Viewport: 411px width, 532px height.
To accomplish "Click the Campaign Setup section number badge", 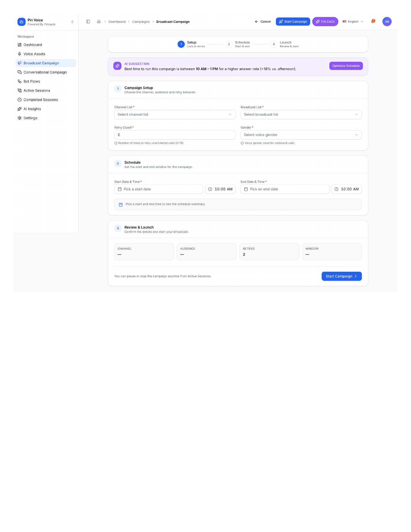I will (118, 89).
